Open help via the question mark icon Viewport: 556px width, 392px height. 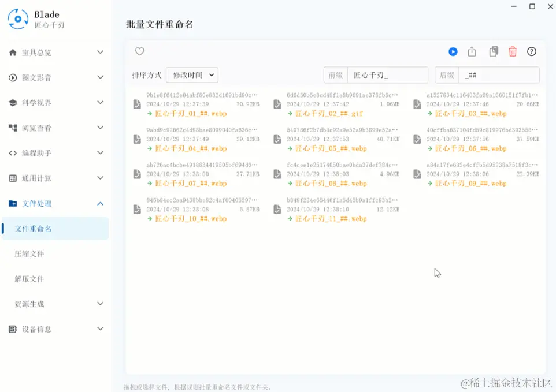point(532,52)
